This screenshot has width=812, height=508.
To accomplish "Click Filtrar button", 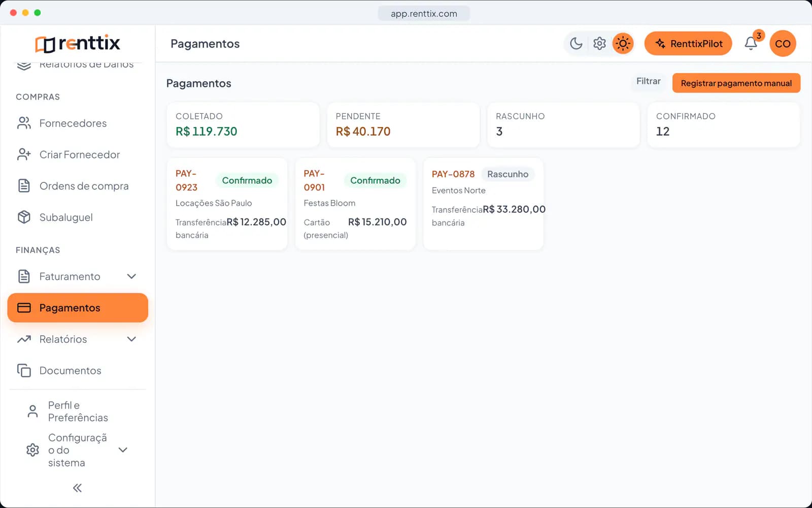I will 648,81.
